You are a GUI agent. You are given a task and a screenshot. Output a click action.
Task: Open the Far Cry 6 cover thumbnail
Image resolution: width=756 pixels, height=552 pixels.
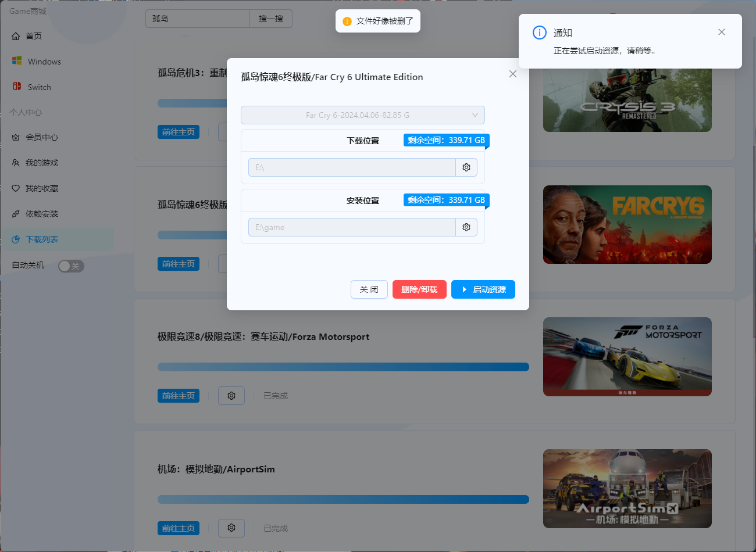click(627, 224)
